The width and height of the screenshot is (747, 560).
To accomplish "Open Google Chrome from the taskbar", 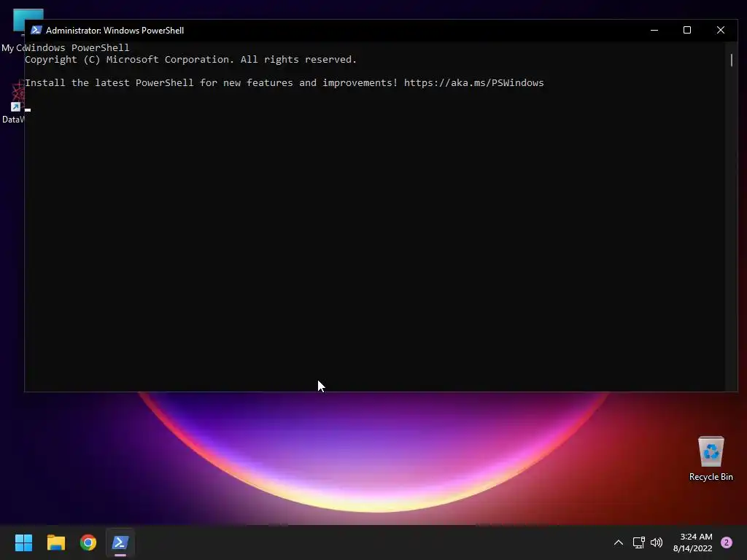I will 88,542.
